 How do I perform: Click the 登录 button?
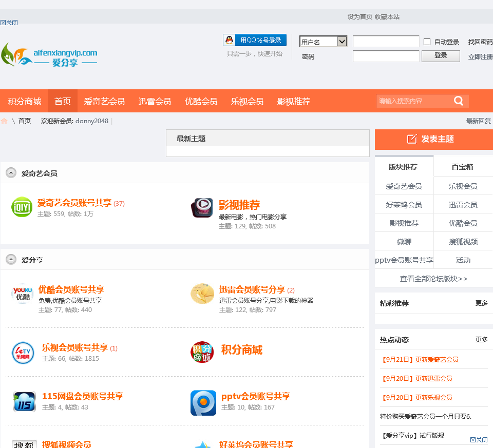(441, 55)
